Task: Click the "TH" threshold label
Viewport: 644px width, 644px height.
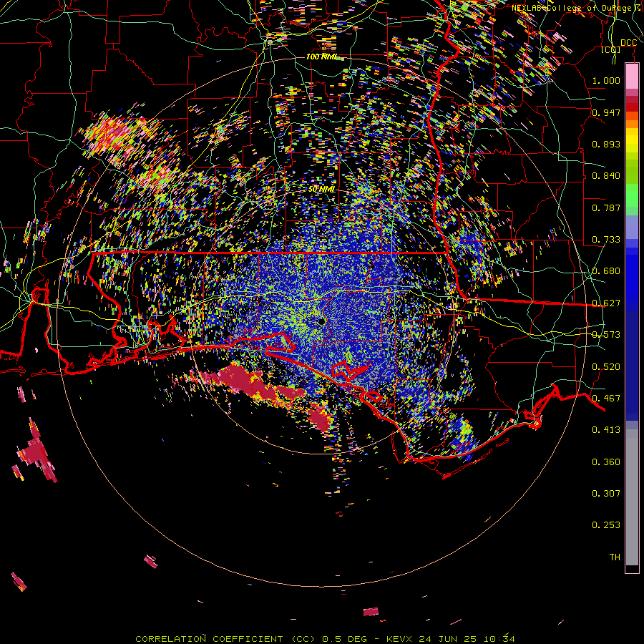Action: click(615, 557)
